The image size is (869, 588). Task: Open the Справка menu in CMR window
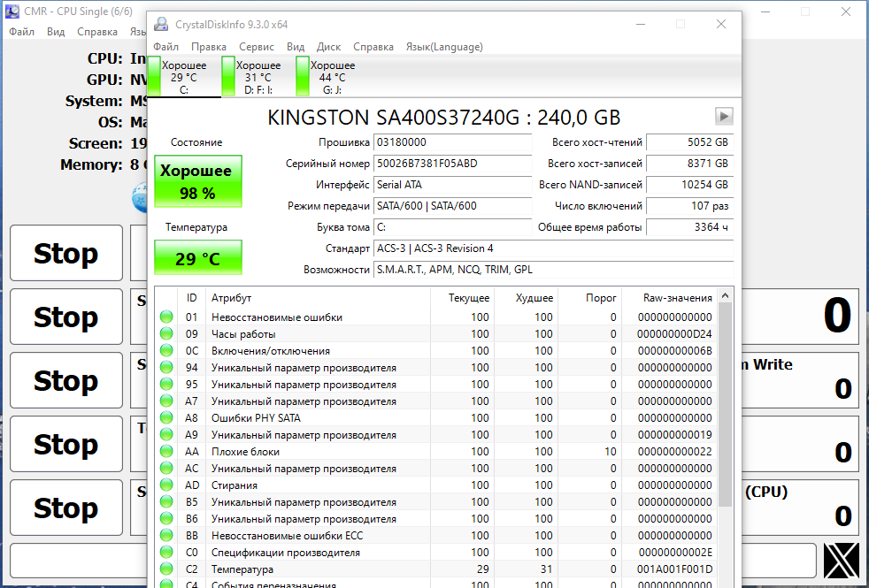click(x=97, y=32)
